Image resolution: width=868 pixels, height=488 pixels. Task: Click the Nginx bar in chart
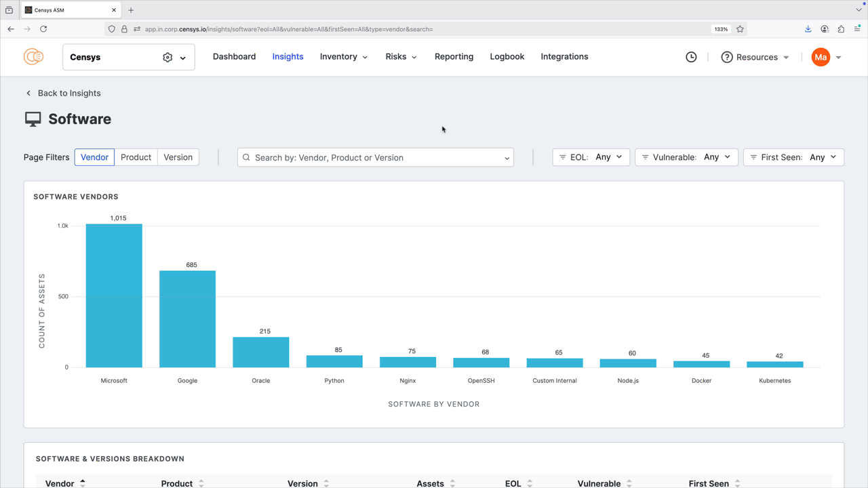(x=408, y=362)
